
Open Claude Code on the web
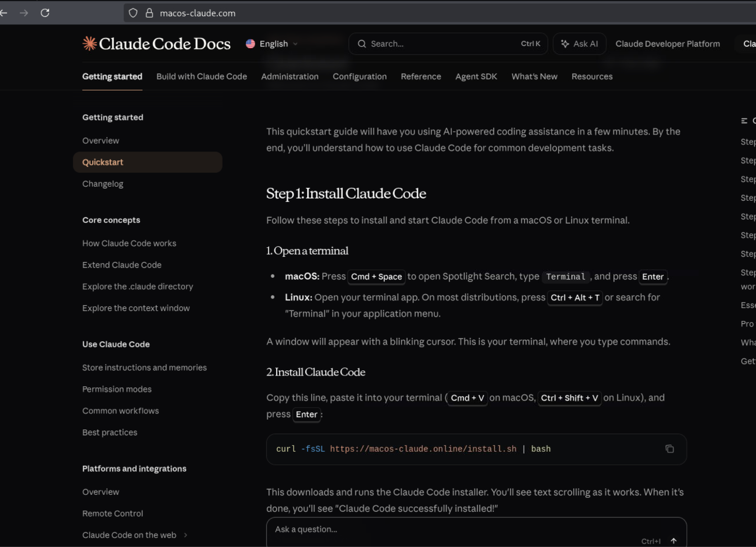pyautogui.click(x=129, y=535)
